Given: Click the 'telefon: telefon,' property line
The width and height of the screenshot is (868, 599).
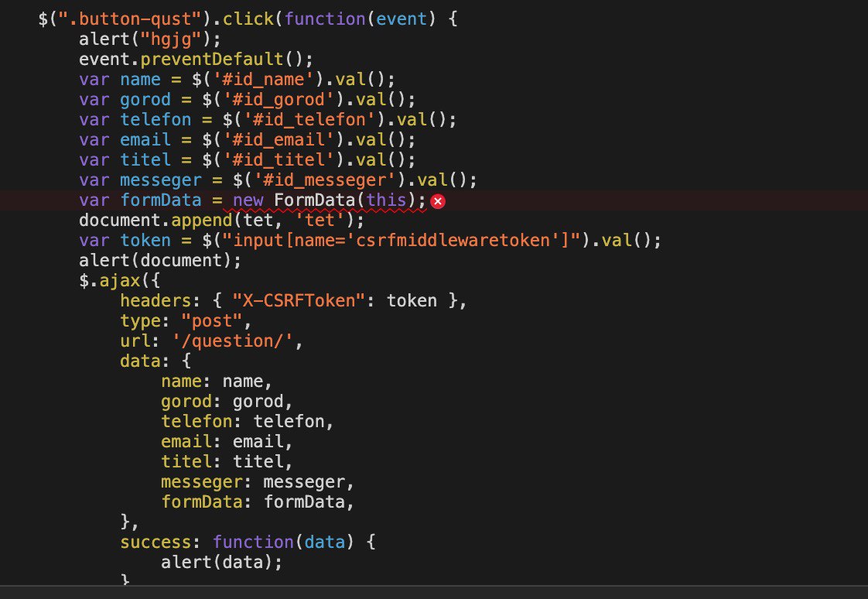Looking at the screenshot, I should click(248, 421).
